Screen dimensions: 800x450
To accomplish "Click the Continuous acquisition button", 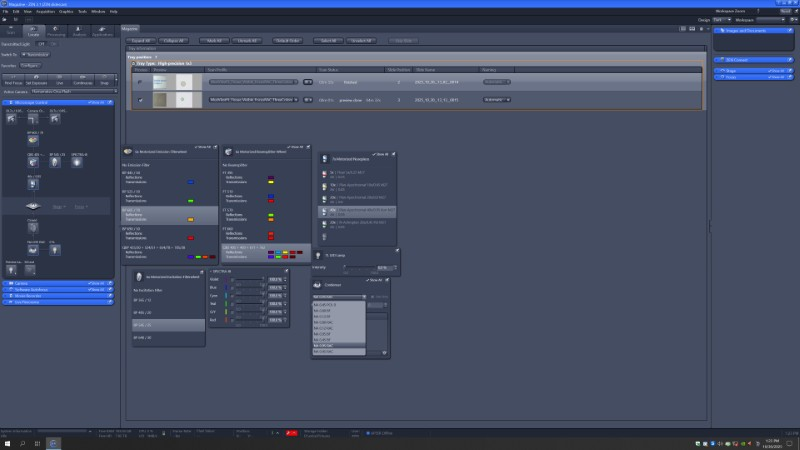I will [82, 81].
